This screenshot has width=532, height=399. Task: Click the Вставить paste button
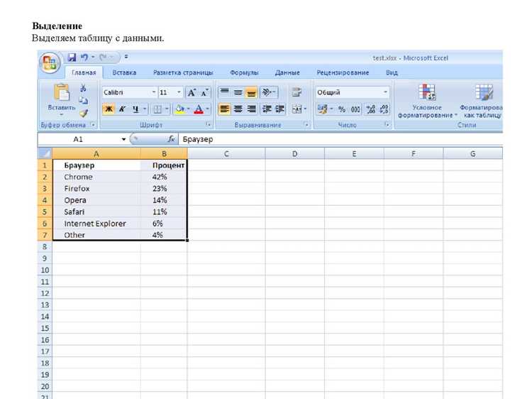(x=62, y=99)
